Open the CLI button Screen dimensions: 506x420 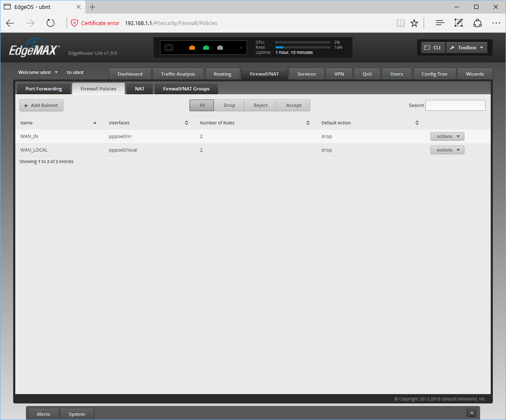pyautogui.click(x=433, y=48)
